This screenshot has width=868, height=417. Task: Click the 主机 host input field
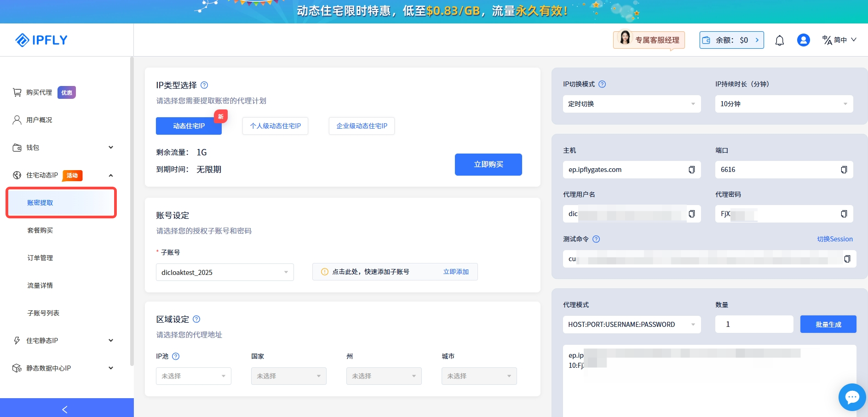[x=632, y=170]
